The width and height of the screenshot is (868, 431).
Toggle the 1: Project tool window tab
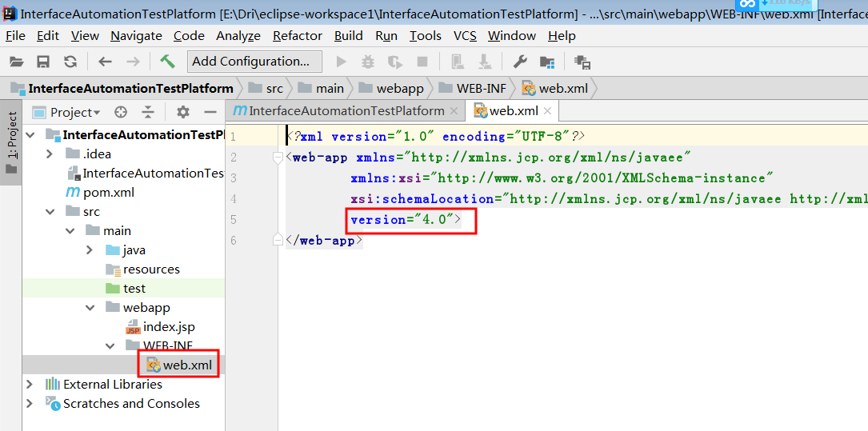pos(11,143)
